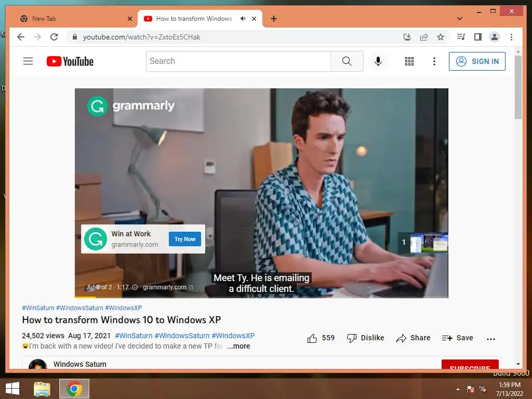532x399 pixels.
Task: Subscribe to Windows Saturn channel
Action: tap(470, 365)
